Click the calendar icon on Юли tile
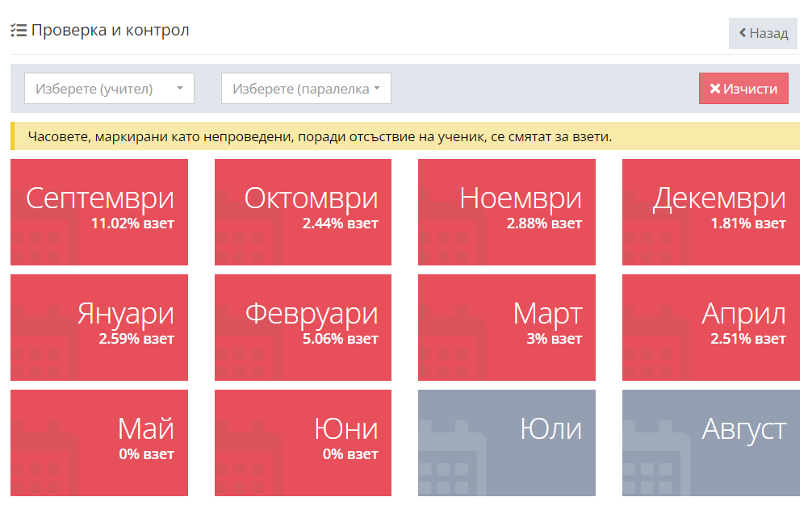Image resolution: width=812 pixels, height=522 pixels. [x=452, y=464]
